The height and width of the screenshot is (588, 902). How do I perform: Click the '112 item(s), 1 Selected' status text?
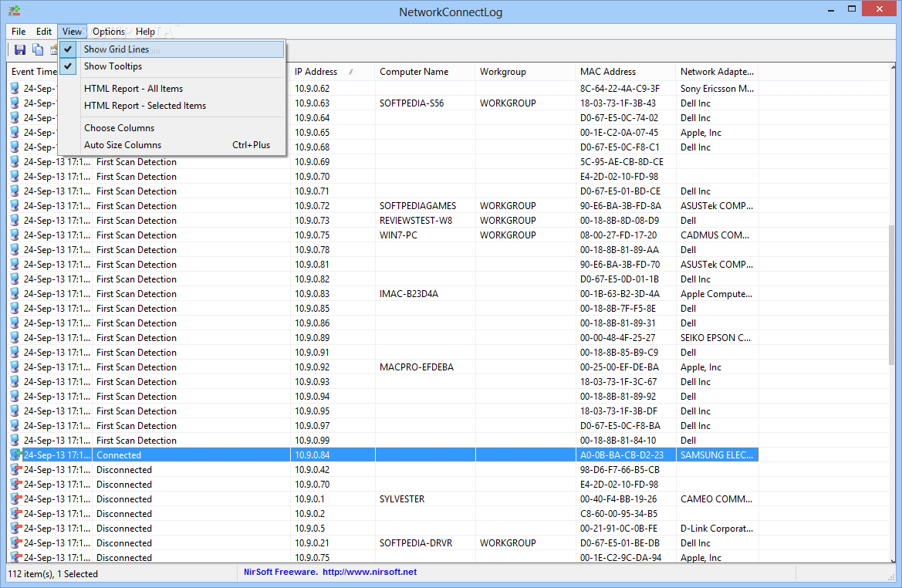53,574
